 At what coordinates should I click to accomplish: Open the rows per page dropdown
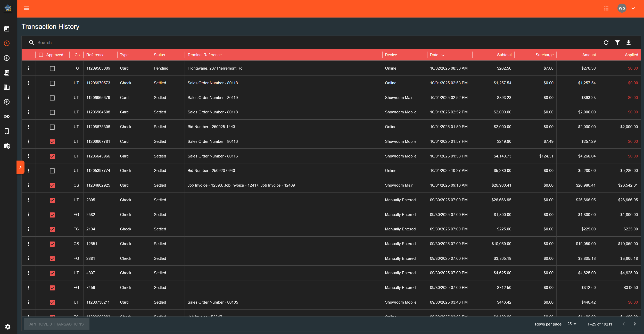tap(571, 324)
